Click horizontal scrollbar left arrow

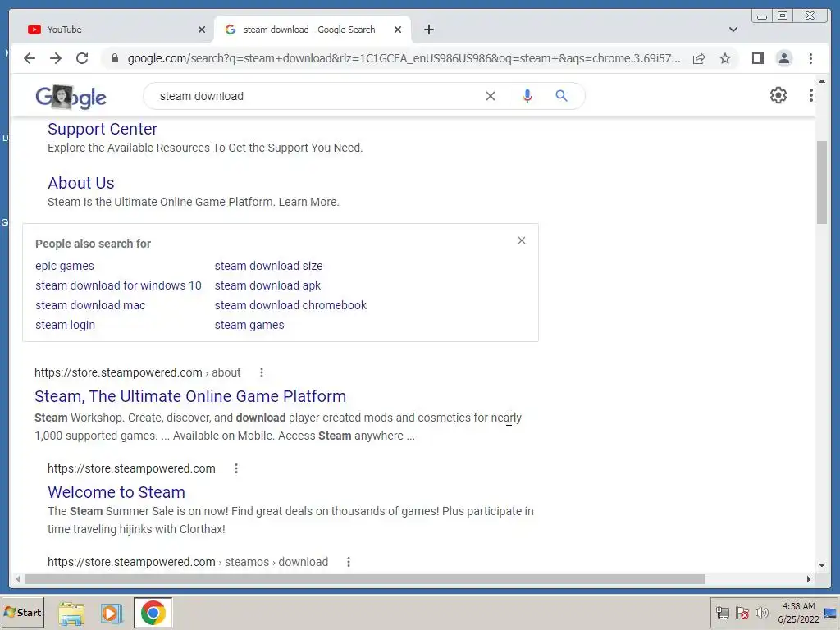pos(18,579)
